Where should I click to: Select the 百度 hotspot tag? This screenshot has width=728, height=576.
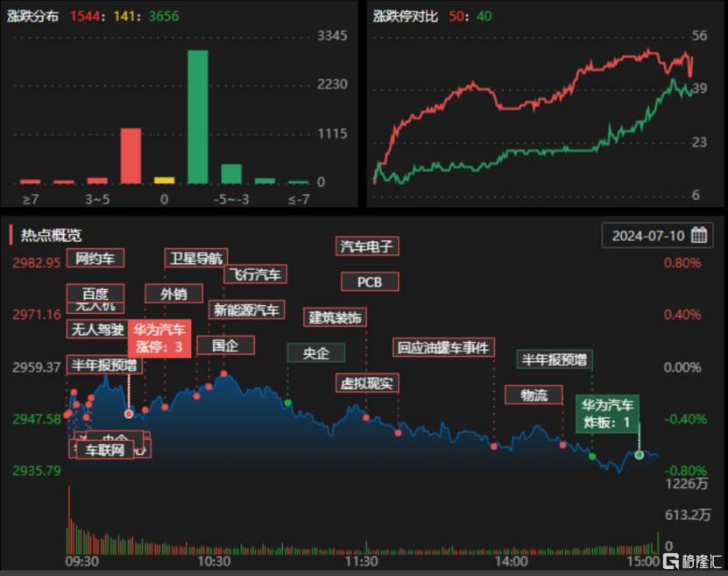click(95, 294)
